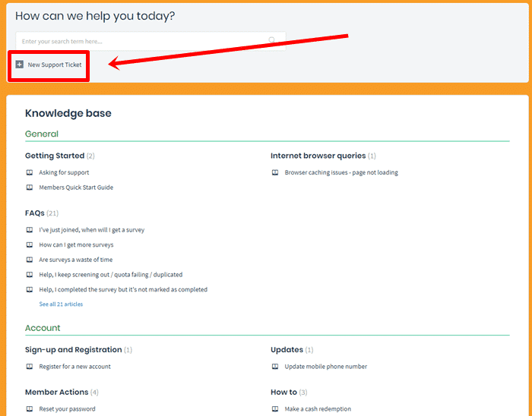
Task: Open the Updates folder heading
Action: click(287, 350)
